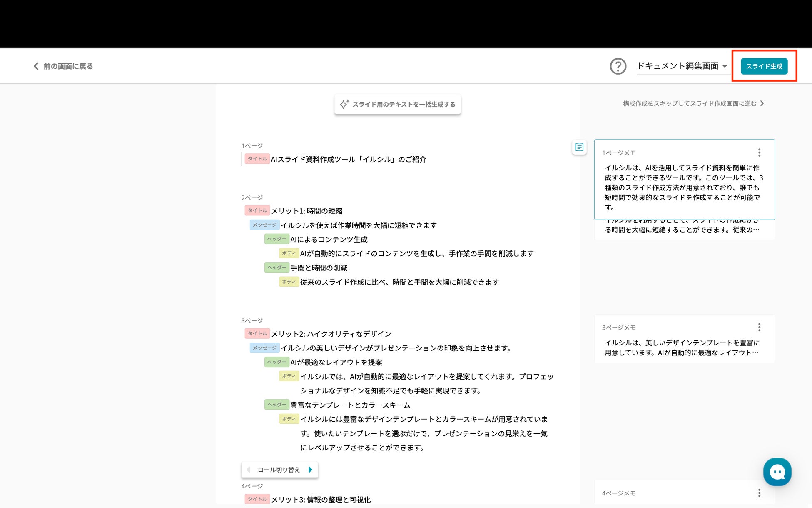Screen dimensions: 812x508
Task: Click the sparkle AI text generation icon
Action: 344,104
